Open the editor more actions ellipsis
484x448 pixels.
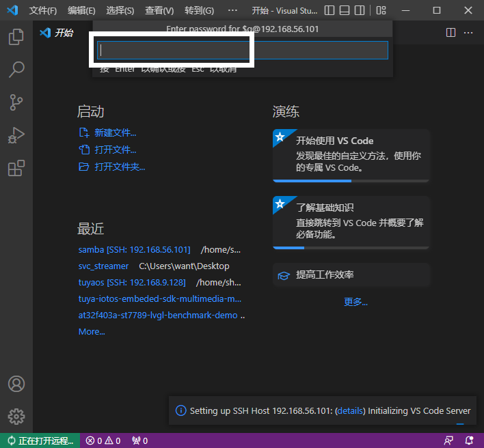(468, 32)
